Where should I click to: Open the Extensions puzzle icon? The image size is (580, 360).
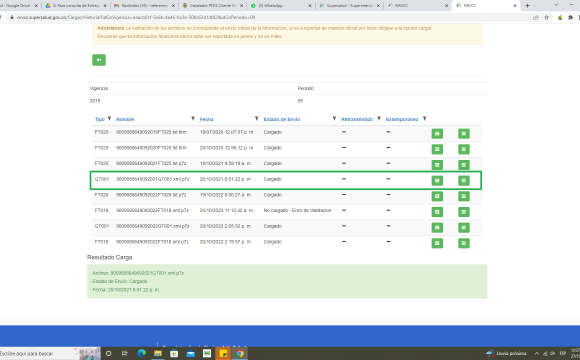tap(570, 17)
